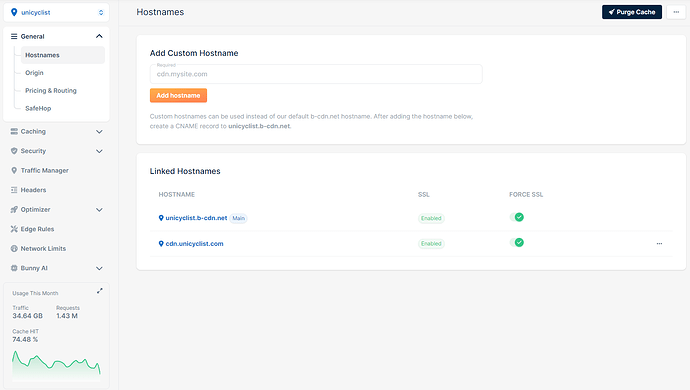The image size is (690, 390).
Task: Click the Add hostname button
Action: tap(178, 95)
